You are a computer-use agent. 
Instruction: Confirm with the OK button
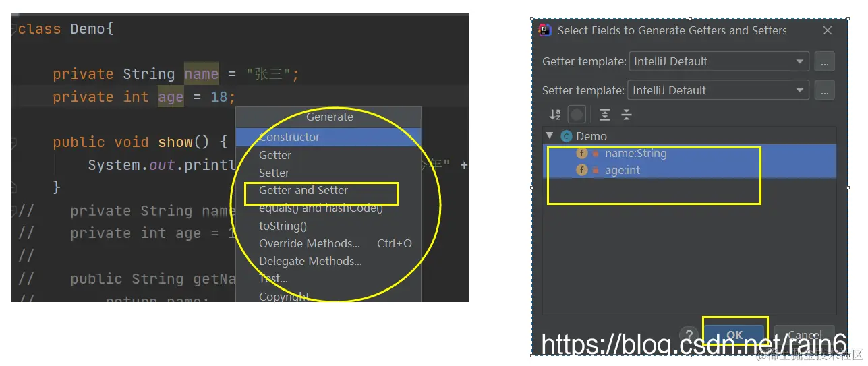pos(734,335)
